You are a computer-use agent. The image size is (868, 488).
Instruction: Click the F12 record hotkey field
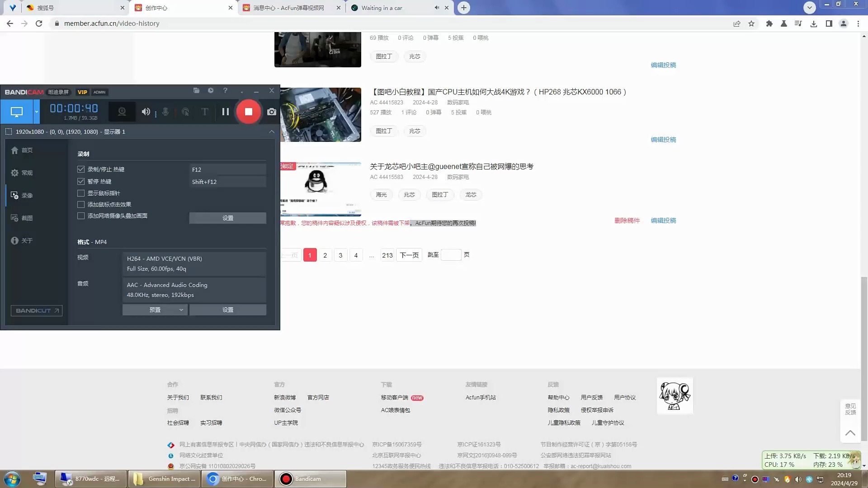click(x=228, y=169)
